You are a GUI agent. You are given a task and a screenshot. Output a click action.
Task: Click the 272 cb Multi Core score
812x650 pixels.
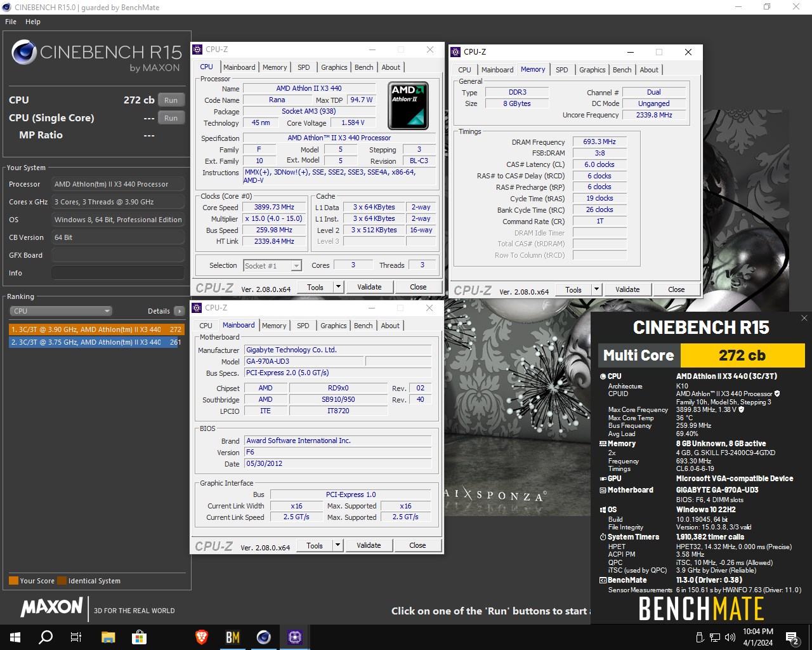[742, 355]
